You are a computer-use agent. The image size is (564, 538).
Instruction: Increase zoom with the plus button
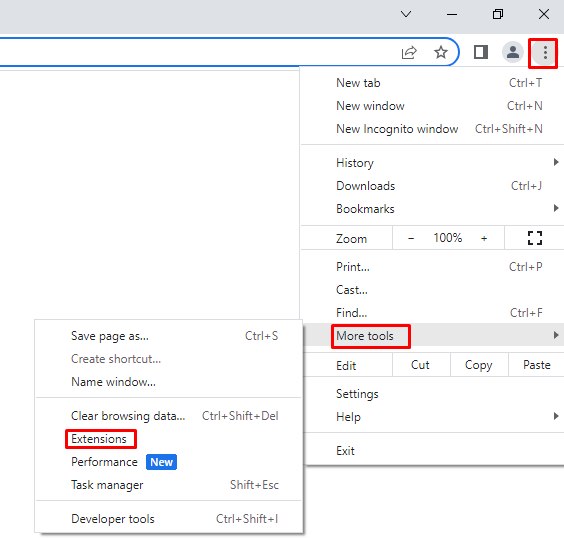(484, 238)
